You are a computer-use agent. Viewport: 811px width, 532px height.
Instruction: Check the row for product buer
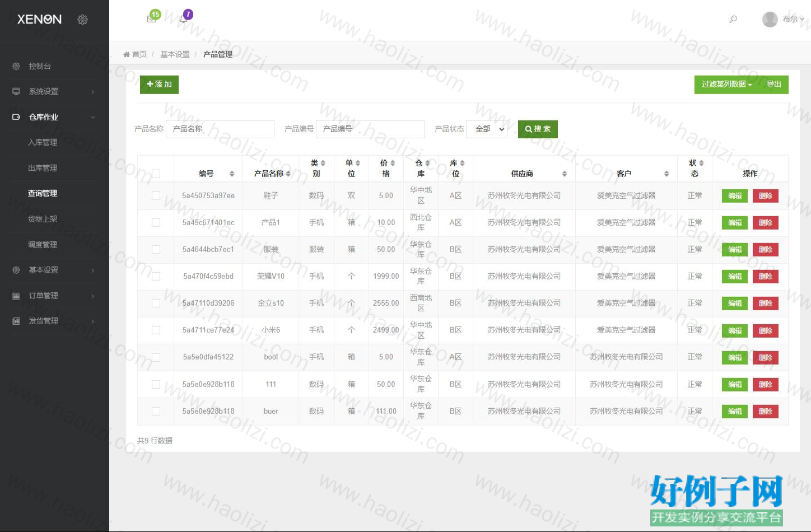tap(156, 411)
